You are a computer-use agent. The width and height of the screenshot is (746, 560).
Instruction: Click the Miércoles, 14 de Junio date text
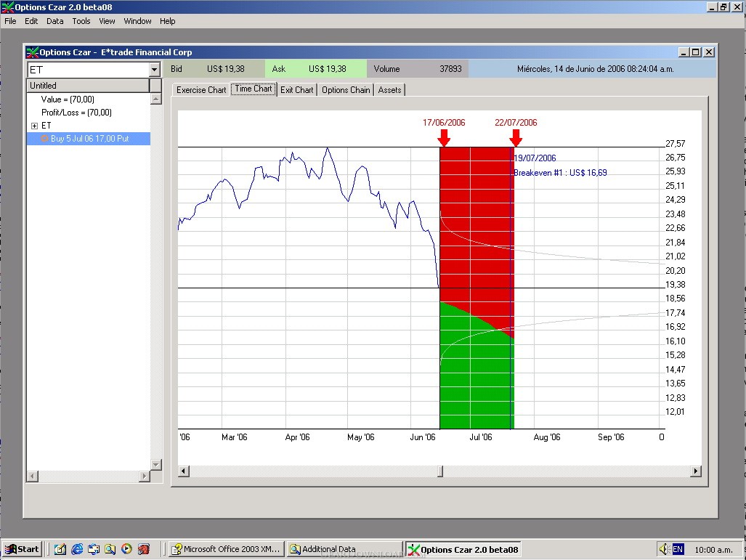(x=595, y=69)
